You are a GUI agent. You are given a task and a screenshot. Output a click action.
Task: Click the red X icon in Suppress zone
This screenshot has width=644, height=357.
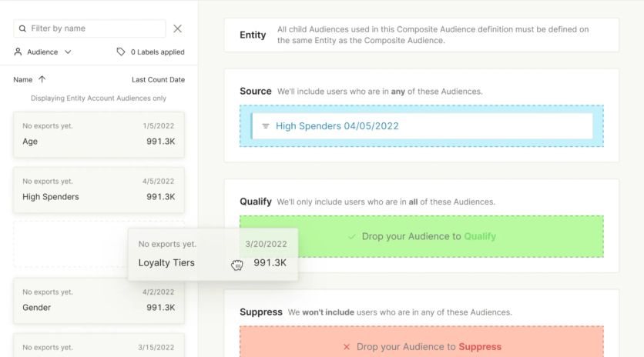tap(347, 347)
